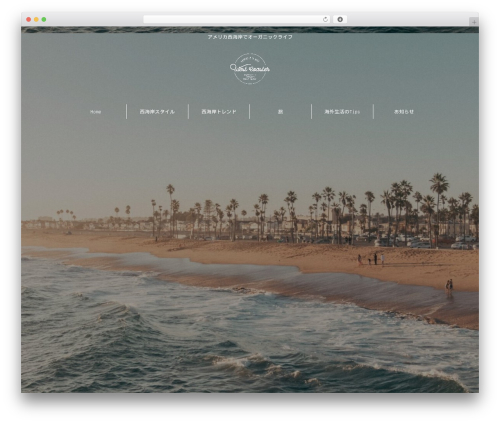This screenshot has height=423, width=500.
Task: Reload the page with the refresh icon
Action: (x=325, y=19)
